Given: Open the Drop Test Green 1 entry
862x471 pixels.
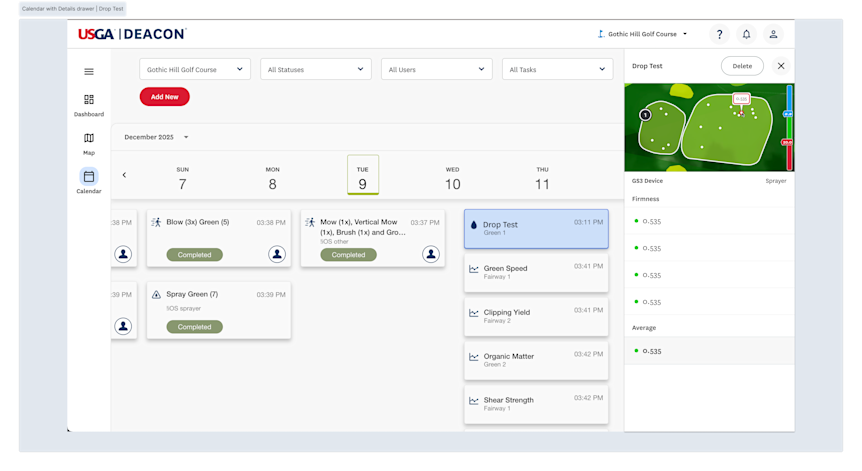Looking at the screenshot, I should [536, 229].
